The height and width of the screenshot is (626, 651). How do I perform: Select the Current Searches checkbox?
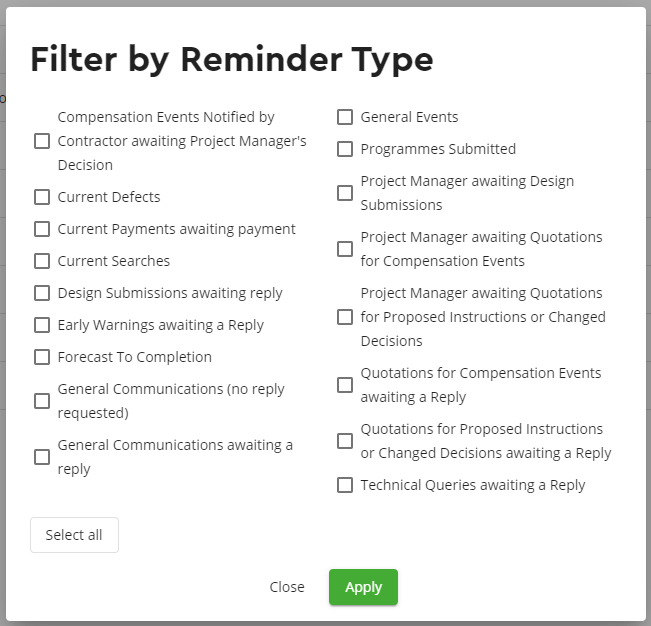tap(42, 261)
